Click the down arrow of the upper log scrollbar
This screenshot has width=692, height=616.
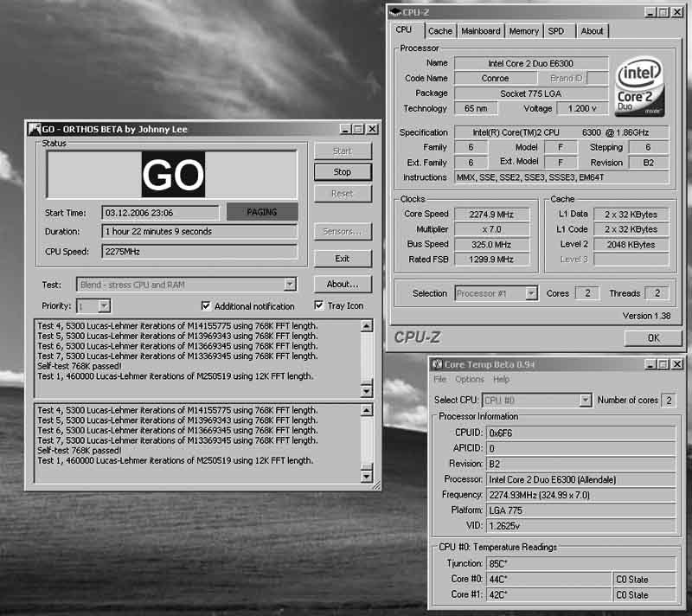point(366,391)
